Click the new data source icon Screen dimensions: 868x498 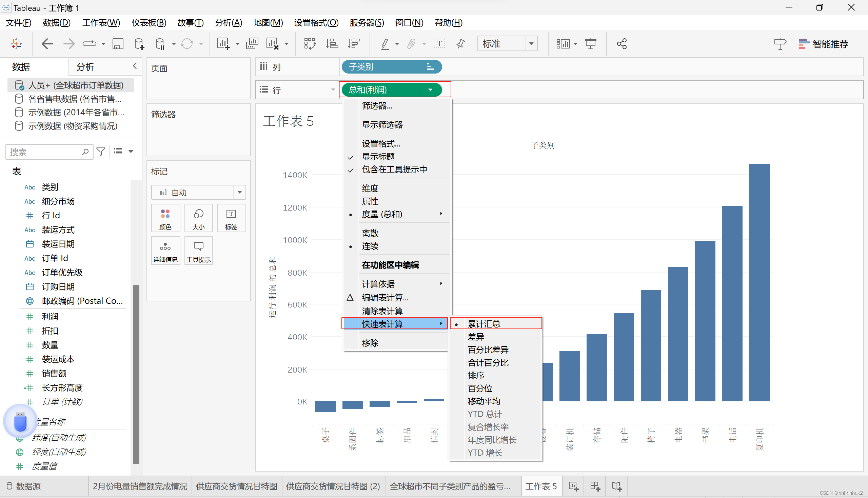click(x=139, y=44)
